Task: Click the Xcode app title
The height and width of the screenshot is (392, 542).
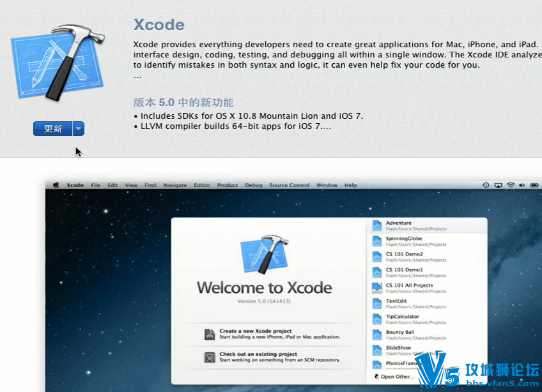Action: click(x=159, y=25)
